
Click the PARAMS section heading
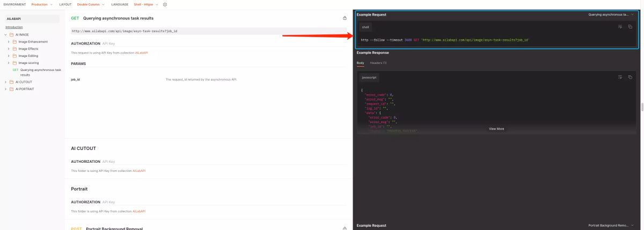[x=78, y=63]
